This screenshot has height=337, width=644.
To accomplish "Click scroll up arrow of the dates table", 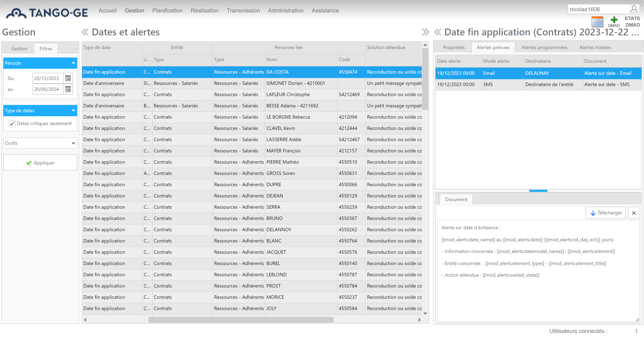I will [425, 45].
